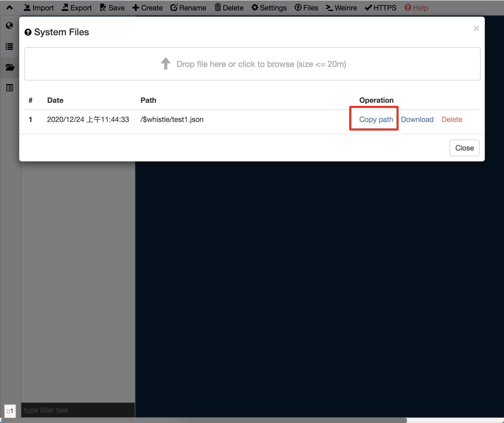Click the Save toolbar button
Viewport: 504px width, 423px height.
(112, 8)
